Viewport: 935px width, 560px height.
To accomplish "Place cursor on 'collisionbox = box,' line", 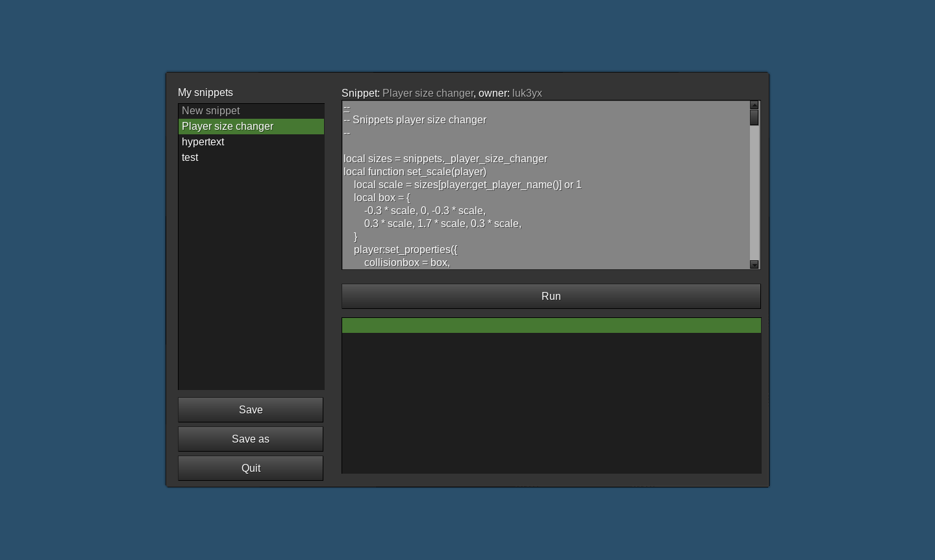I will coord(407,263).
